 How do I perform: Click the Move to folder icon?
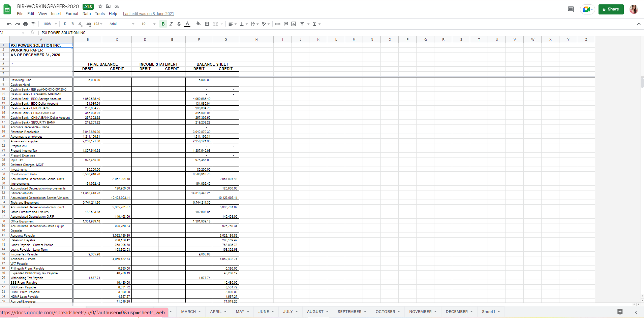[108, 6]
